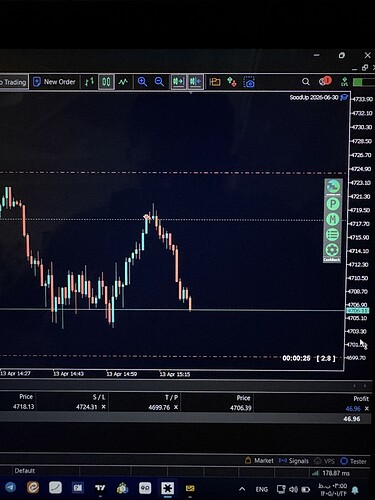Click the T / P column header
This screenshot has height=500, width=375.
(172, 397)
